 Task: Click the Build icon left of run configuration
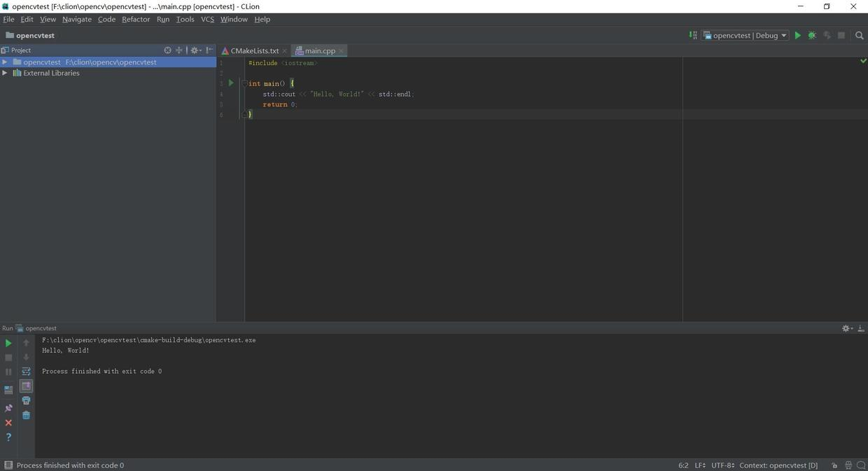coord(693,36)
